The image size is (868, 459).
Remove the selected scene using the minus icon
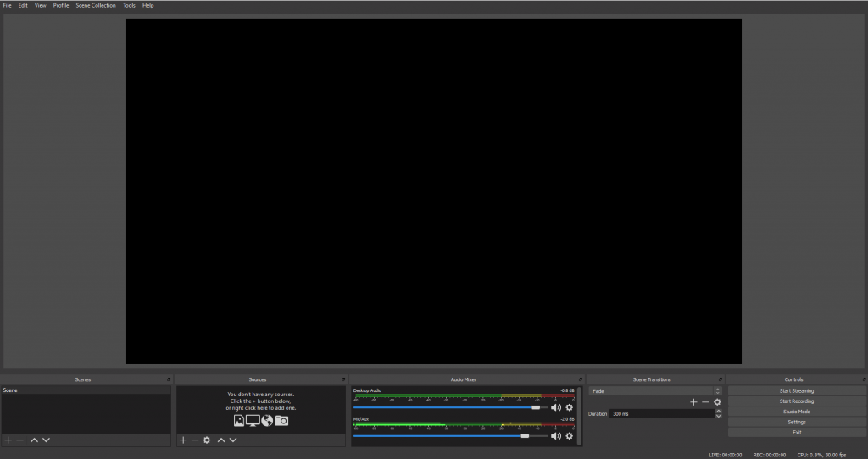point(20,440)
